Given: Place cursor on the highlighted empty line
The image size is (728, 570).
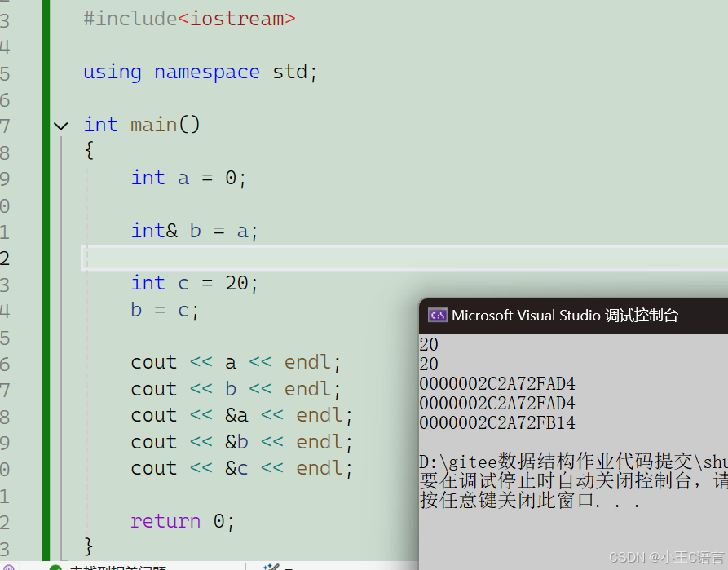Looking at the screenshot, I should click(x=404, y=258).
